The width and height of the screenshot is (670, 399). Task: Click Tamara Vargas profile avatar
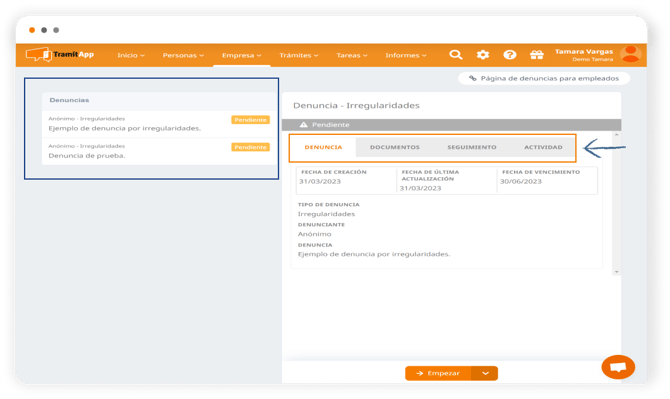(x=631, y=54)
